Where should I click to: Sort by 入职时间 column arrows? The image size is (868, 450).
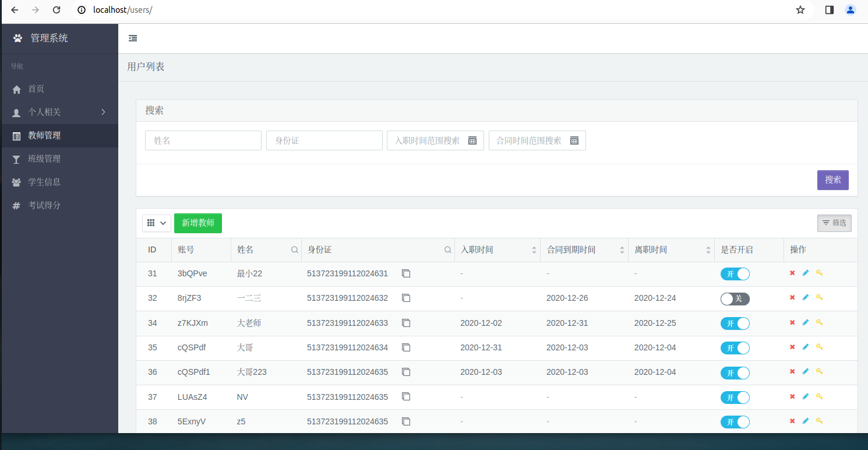534,250
